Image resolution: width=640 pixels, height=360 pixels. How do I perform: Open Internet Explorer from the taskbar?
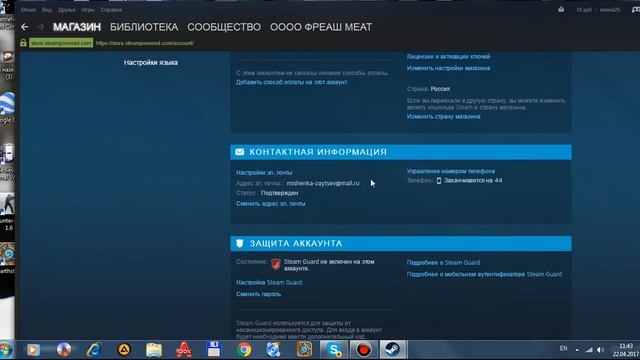coord(94,350)
